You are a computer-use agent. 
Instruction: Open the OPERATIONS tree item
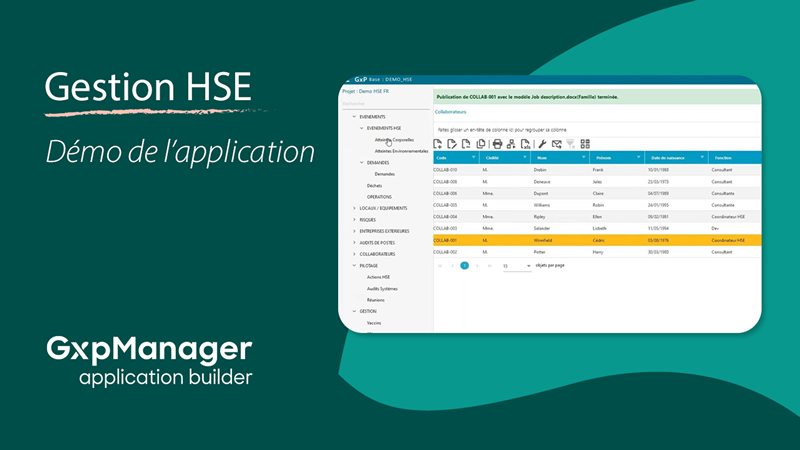(379, 197)
